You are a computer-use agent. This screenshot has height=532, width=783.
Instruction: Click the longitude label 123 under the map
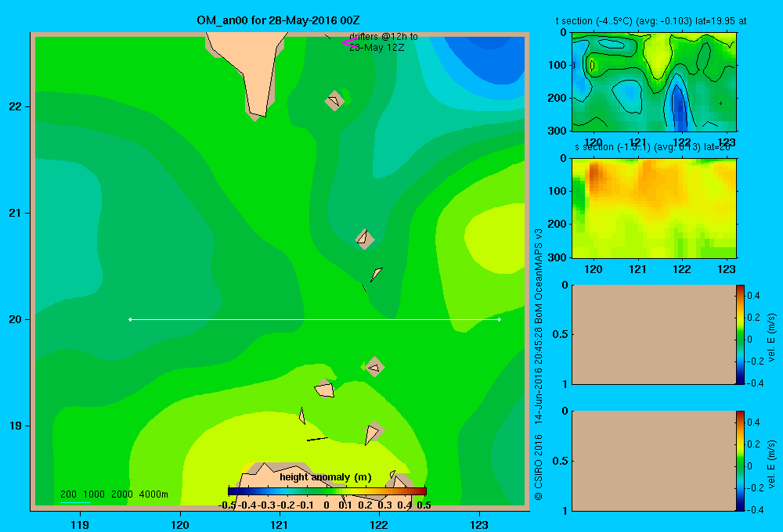click(x=479, y=524)
